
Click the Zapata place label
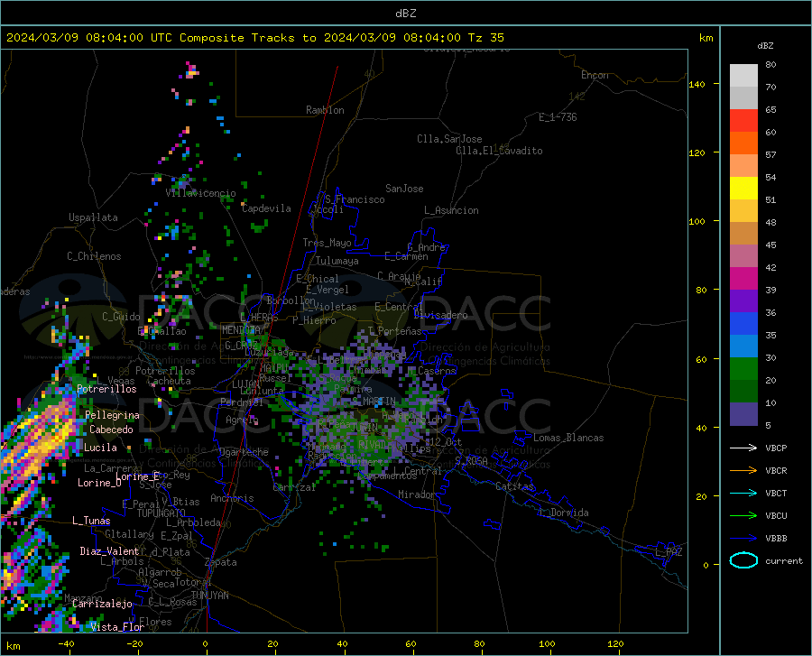(x=221, y=562)
